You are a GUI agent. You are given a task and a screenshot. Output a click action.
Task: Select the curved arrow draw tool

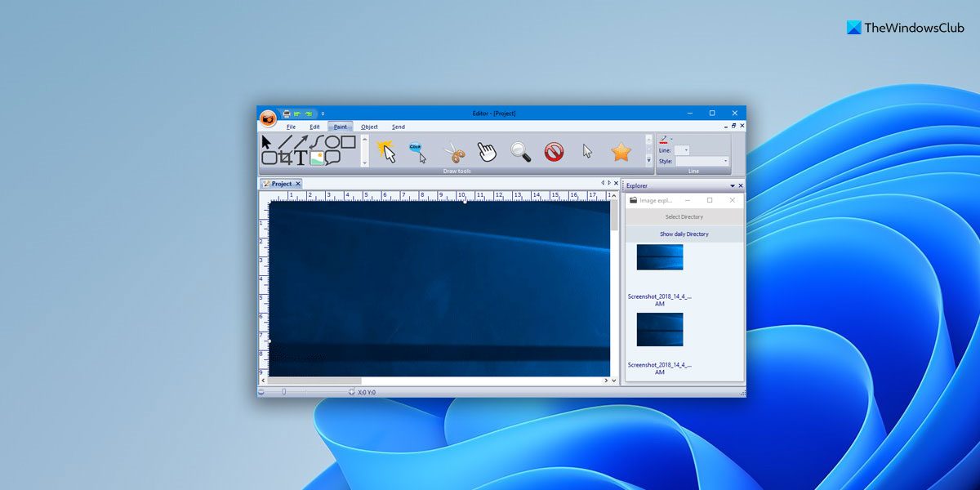tap(317, 143)
